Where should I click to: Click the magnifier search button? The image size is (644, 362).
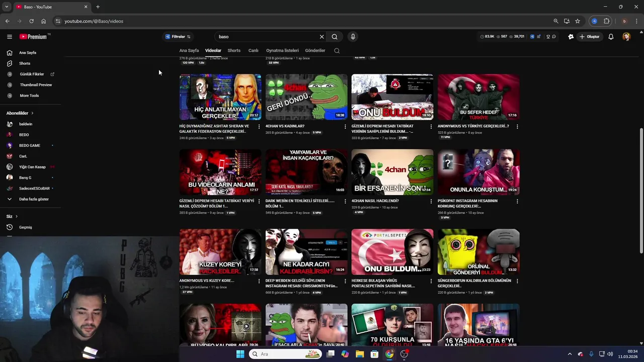pyautogui.click(x=335, y=37)
